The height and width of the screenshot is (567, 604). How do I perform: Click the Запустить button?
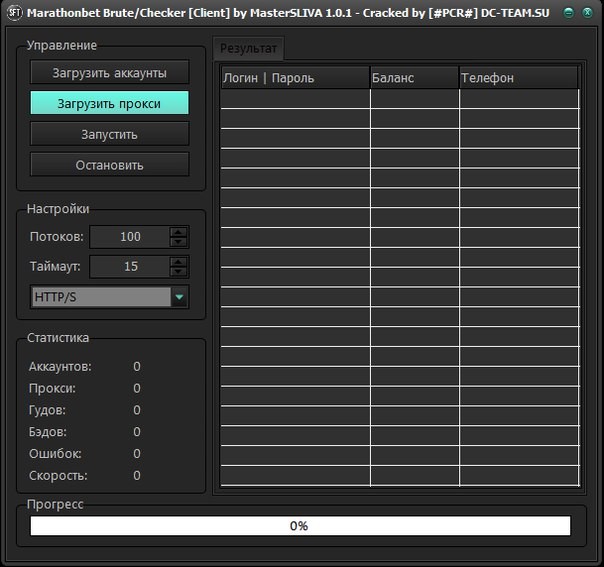[x=109, y=134]
